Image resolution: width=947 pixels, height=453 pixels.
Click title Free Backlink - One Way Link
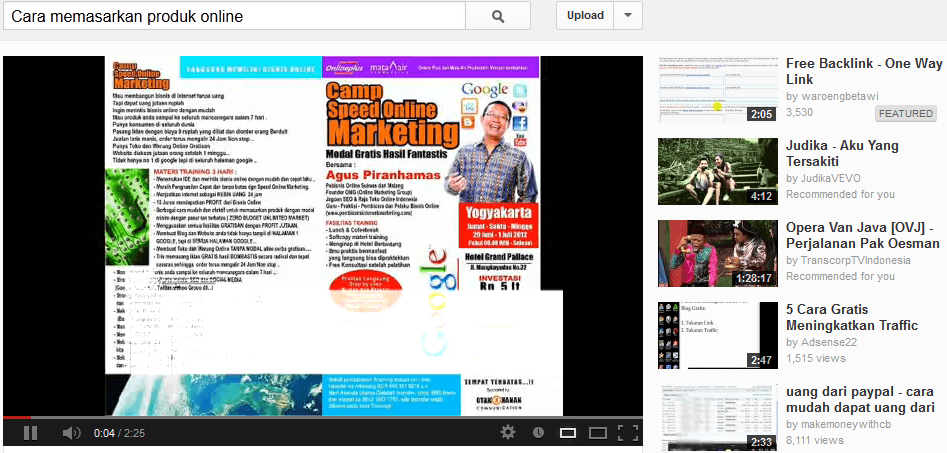(x=864, y=71)
